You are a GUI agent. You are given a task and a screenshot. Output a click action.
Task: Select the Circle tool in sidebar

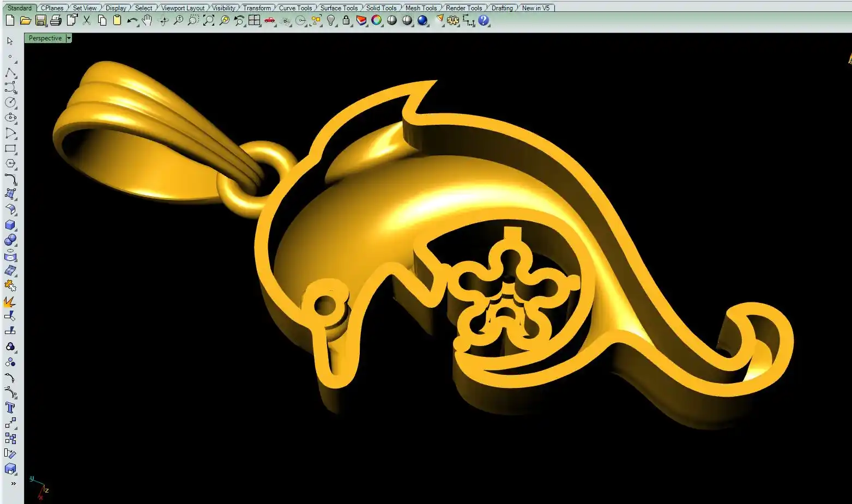[x=10, y=102]
